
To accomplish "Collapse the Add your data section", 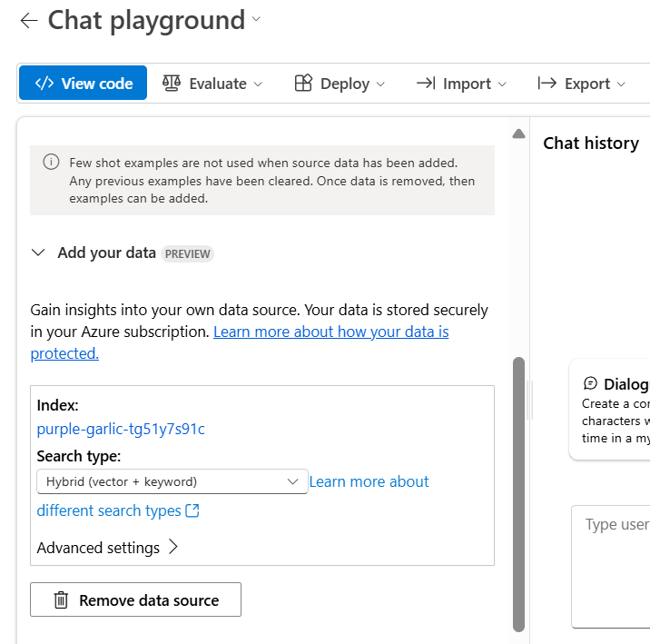I will coord(38,253).
